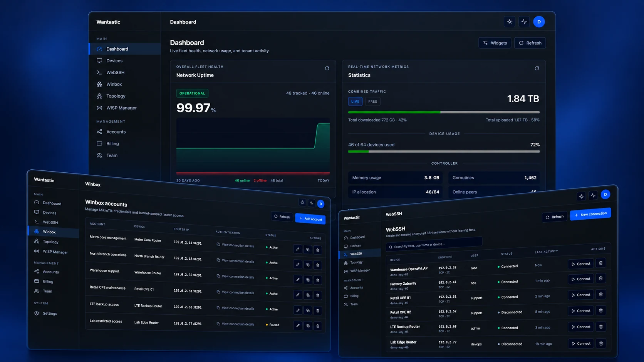This screenshot has height=362, width=644.
Task: Edit the Metro core management account
Action: (298, 249)
